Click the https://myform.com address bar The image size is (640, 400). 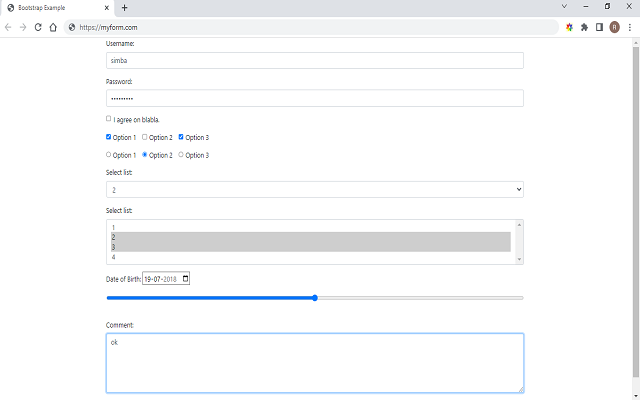tap(300, 27)
